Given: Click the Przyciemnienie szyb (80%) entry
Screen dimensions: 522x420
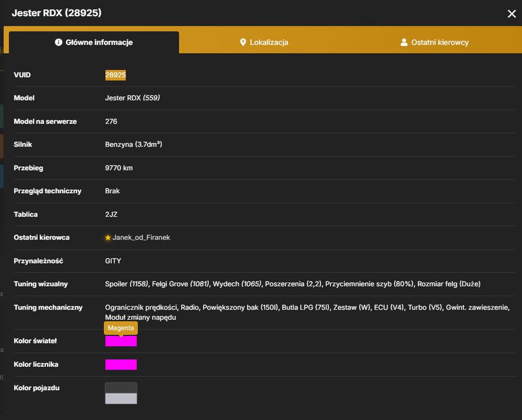Looking at the screenshot, I should pos(369,284).
